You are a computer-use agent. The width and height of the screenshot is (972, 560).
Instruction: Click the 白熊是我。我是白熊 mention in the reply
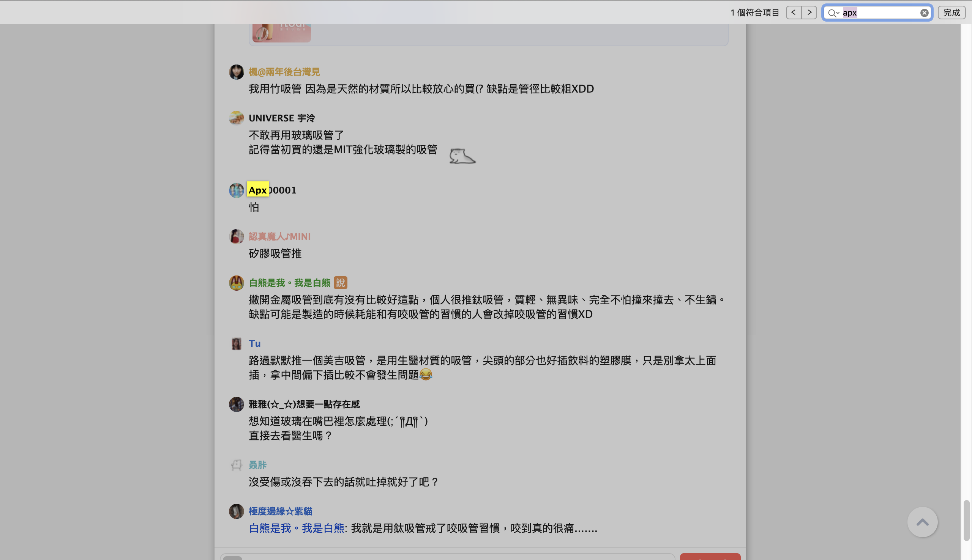click(296, 529)
